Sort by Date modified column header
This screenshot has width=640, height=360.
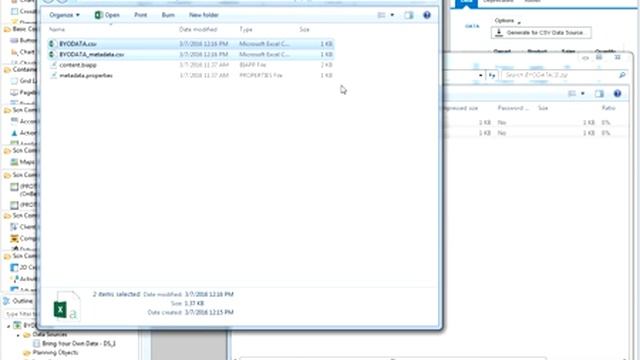pyautogui.click(x=198, y=29)
